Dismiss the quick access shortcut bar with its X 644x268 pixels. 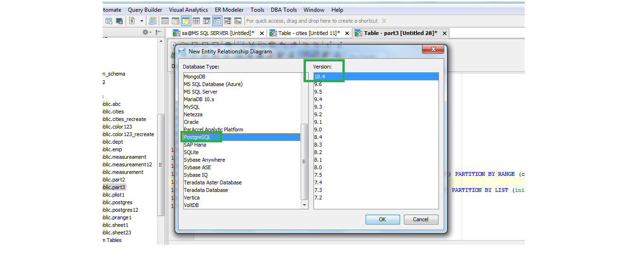(384, 21)
